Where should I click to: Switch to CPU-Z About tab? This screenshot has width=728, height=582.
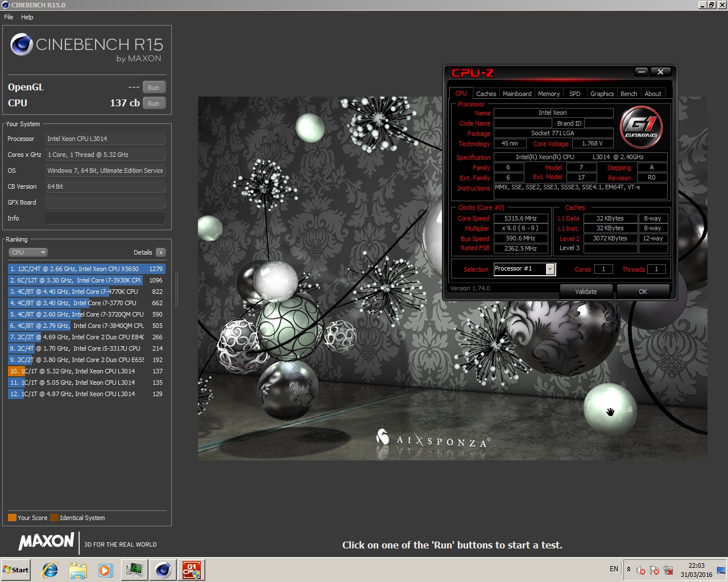[x=653, y=94]
